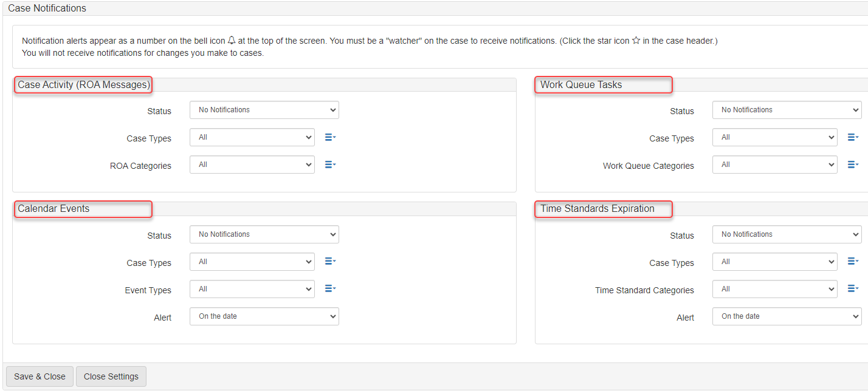Open Status dropdown under Calendar Events

pos(264,234)
